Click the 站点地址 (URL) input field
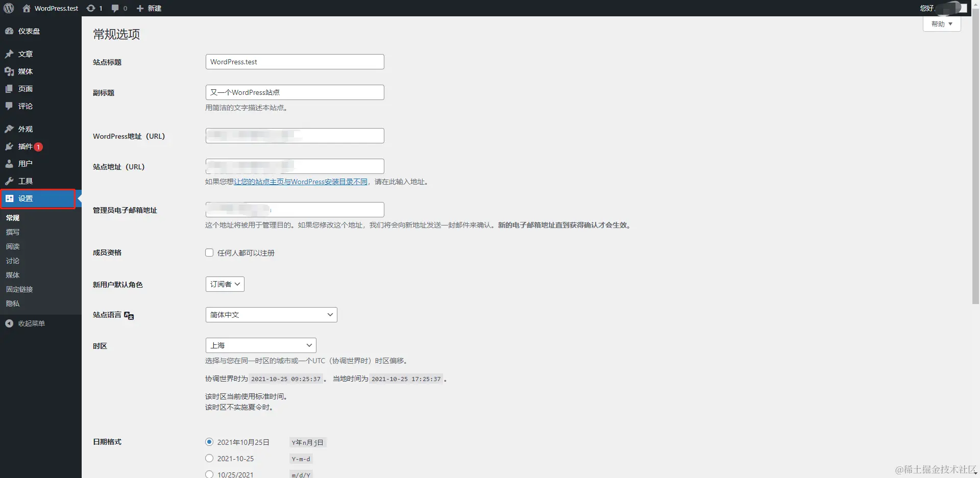The height and width of the screenshot is (478, 980). tap(295, 166)
